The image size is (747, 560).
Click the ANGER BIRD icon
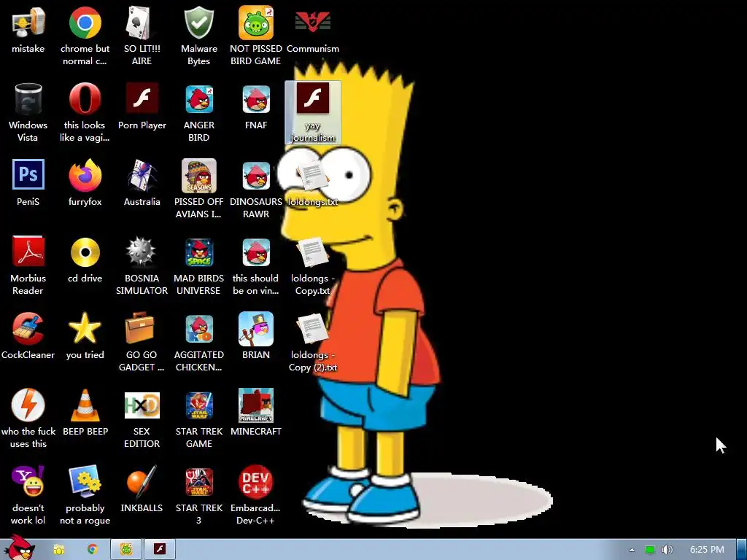pos(199,99)
